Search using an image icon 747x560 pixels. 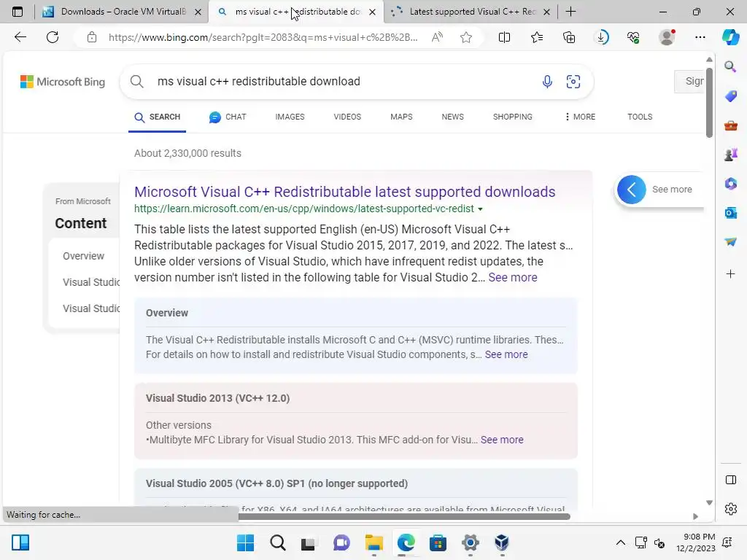click(x=573, y=82)
